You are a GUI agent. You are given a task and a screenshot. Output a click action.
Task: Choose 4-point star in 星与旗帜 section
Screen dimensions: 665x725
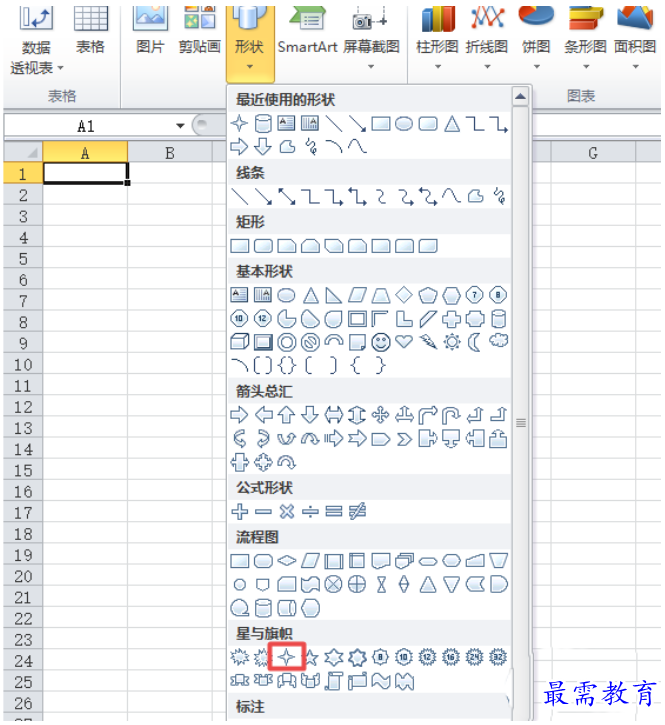coord(287,656)
